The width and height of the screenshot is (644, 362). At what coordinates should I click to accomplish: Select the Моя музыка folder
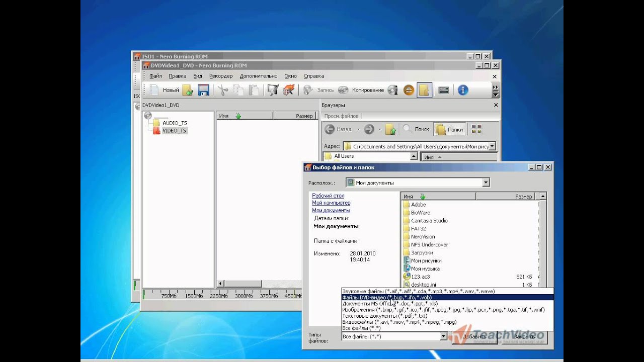[x=425, y=269]
